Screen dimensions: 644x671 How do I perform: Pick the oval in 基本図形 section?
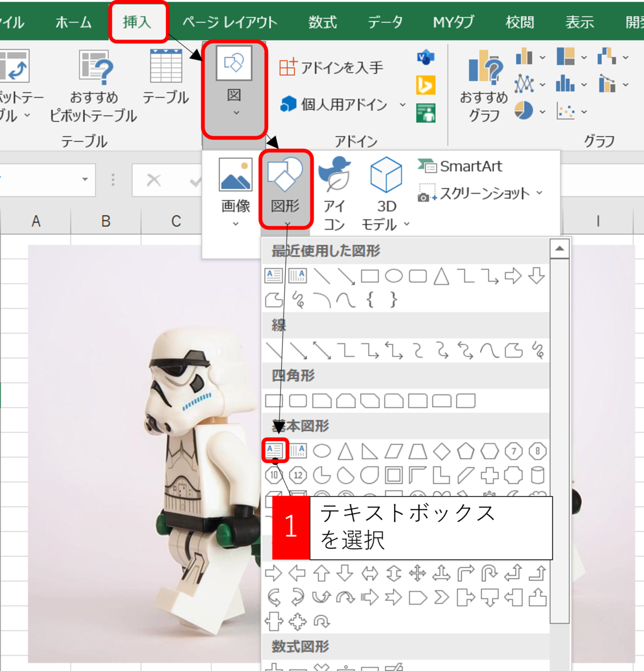click(x=322, y=450)
